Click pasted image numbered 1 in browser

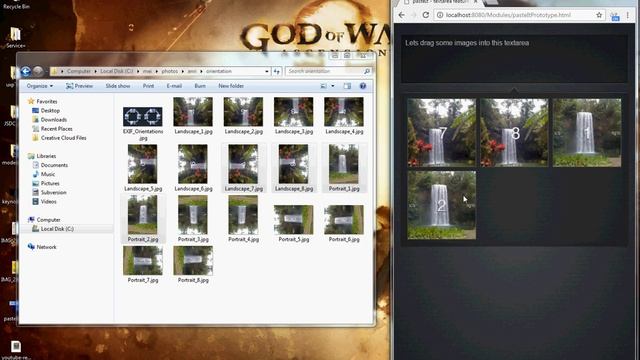point(587,133)
